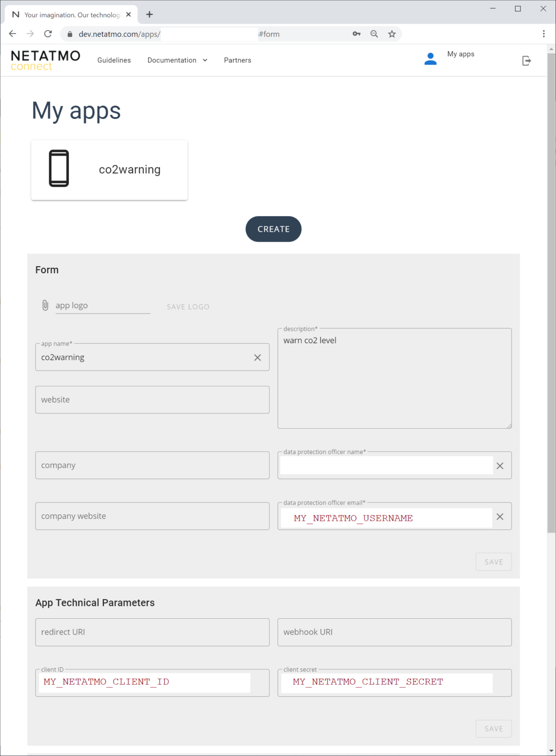Click the saved password key icon

[x=357, y=34]
